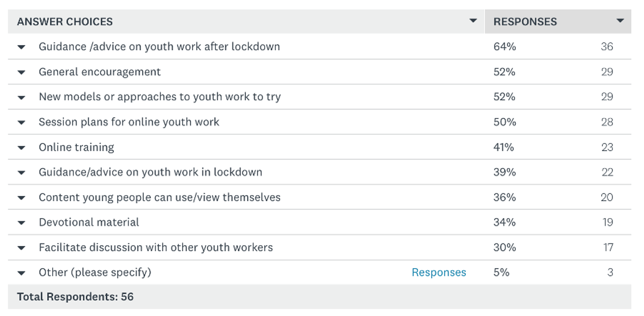Open the Responses link for Other answers
Image resolution: width=644 pixels, height=316 pixels.
439,272
